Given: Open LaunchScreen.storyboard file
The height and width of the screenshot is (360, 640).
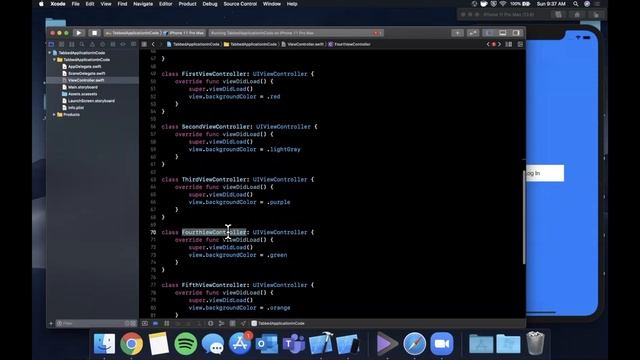Looking at the screenshot, I should pyautogui.click(x=91, y=101).
